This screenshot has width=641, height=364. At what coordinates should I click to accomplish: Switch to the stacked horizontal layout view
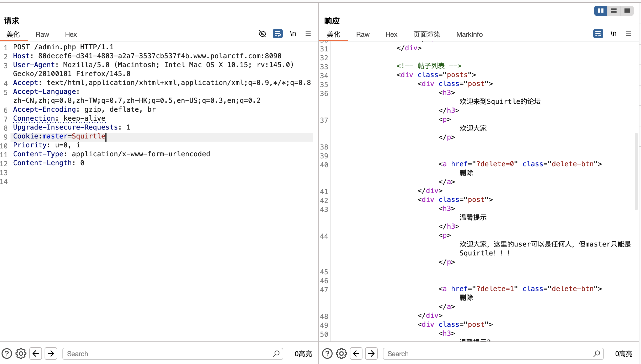click(614, 11)
